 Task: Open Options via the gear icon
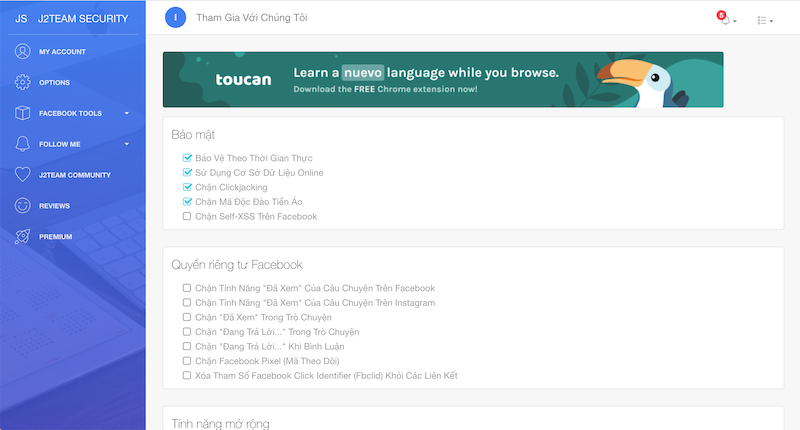22,82
